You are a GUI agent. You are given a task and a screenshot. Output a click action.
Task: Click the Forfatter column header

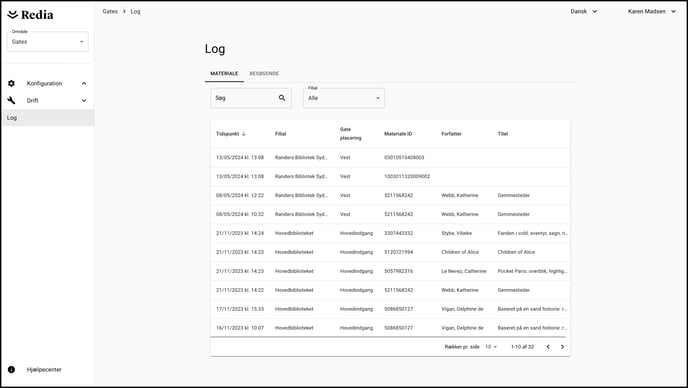(451, 134)
